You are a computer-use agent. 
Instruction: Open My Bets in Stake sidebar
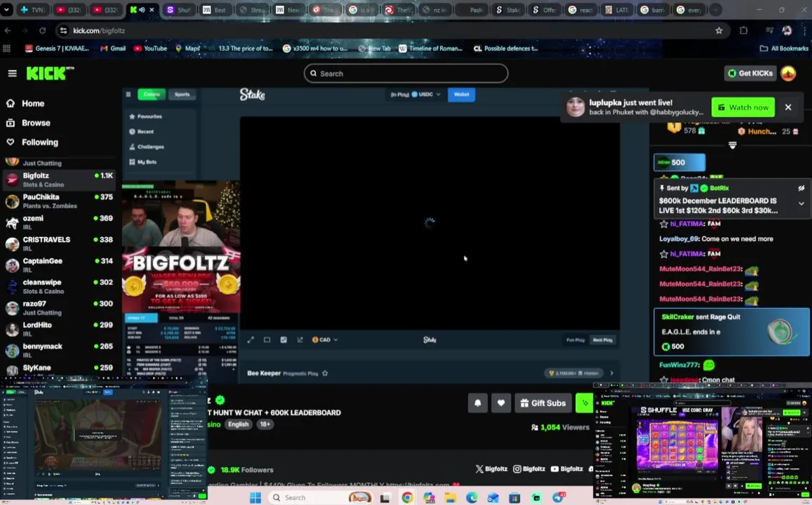pos(143,162)
